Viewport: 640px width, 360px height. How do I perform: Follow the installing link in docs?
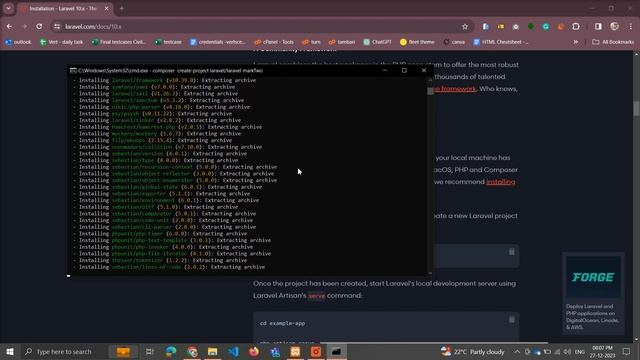pos(500,182)
